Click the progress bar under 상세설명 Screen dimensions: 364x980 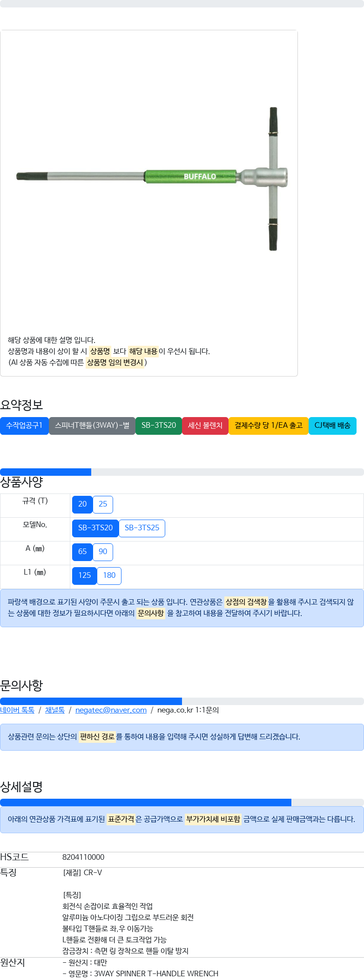pos(182,802)
